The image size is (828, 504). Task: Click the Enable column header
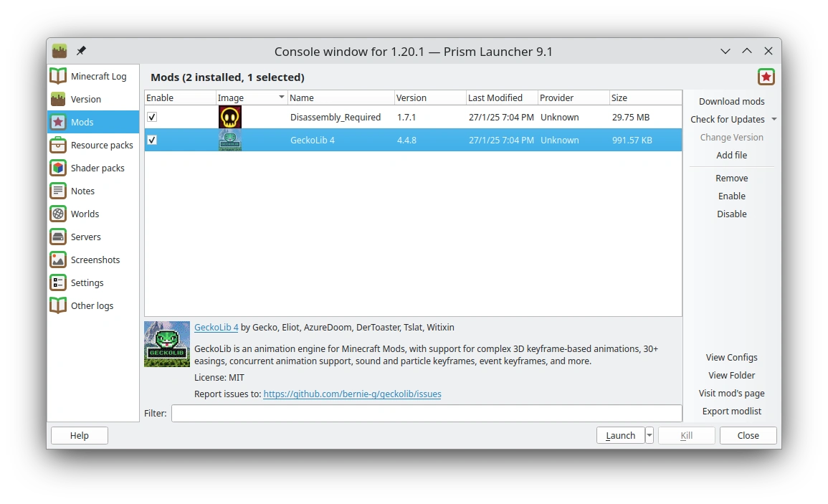(x=180, y=98)
